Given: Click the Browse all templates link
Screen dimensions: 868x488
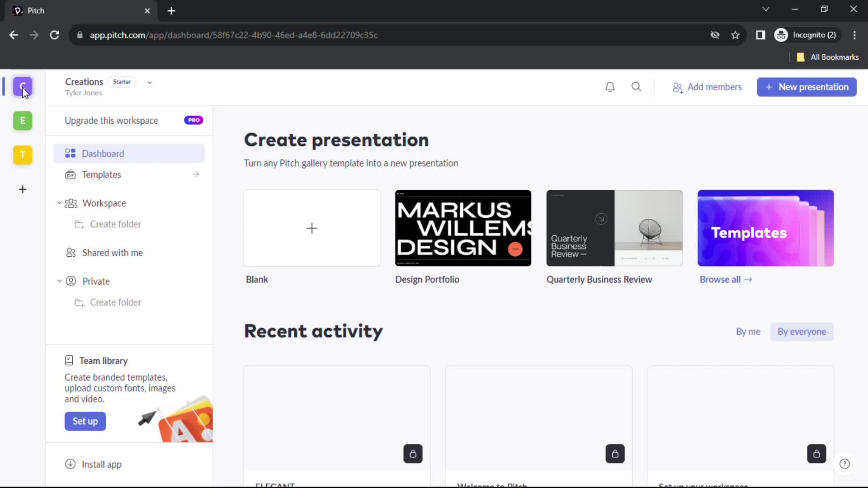Looking at the screenshot, I should point(726,279).
